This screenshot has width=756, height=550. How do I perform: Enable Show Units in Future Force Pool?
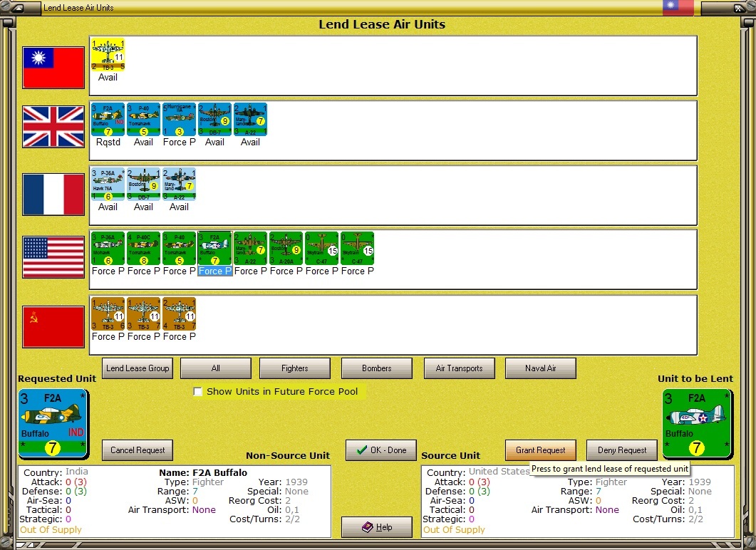[x=197, y=391]
